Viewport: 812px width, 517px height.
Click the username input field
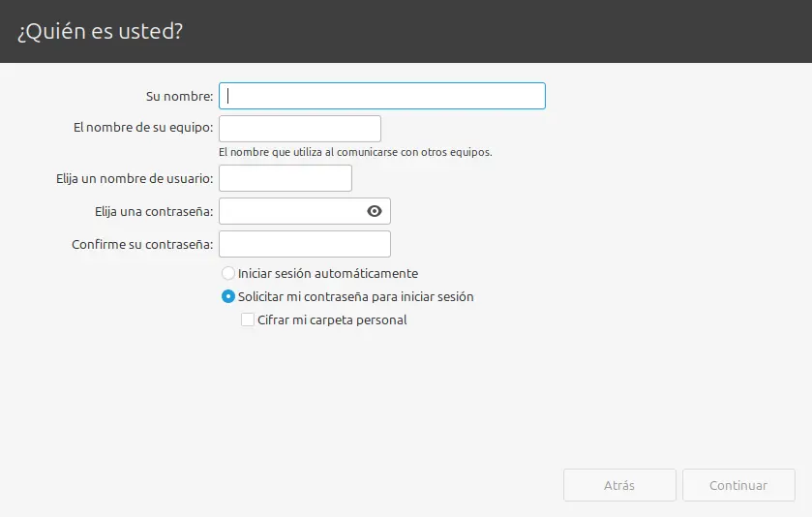(286, 178)
